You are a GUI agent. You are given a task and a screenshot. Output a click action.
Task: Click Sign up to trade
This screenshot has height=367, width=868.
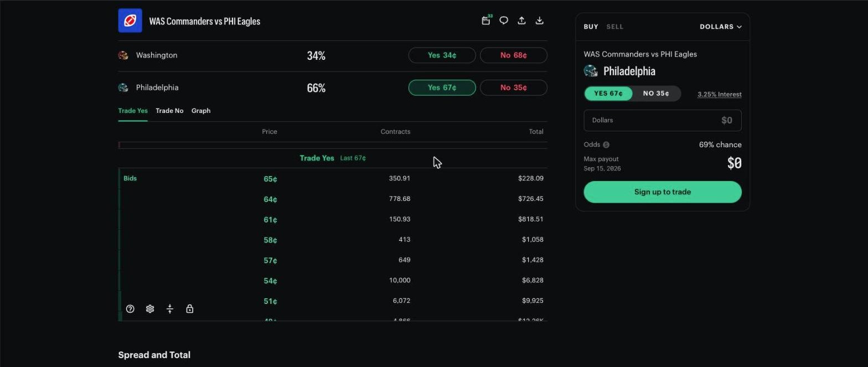click(663, 192)
